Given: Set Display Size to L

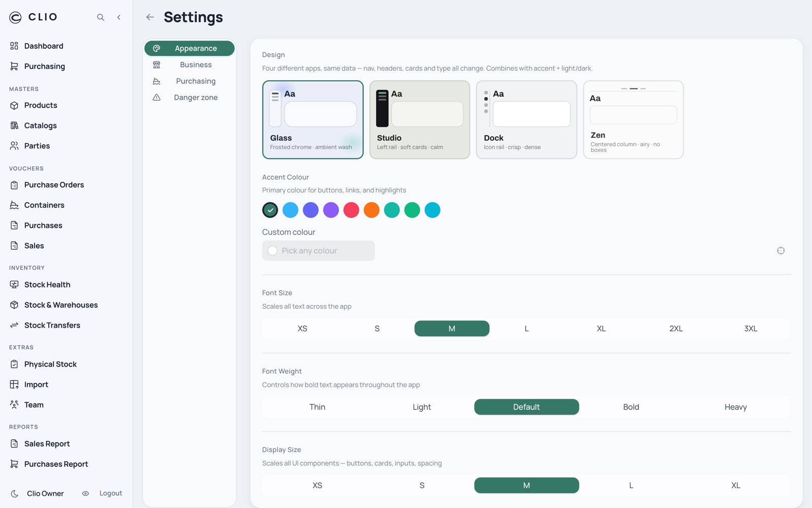Looking at the screenshot, I should (631, 485).
